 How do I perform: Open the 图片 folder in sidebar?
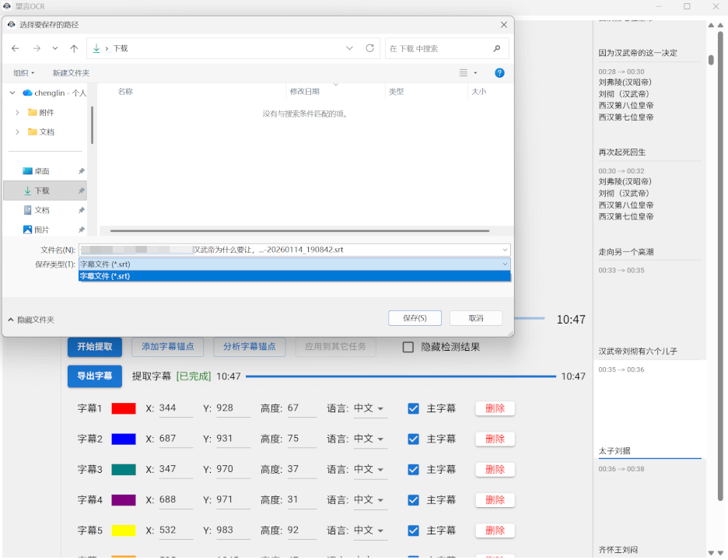(41, 229)
